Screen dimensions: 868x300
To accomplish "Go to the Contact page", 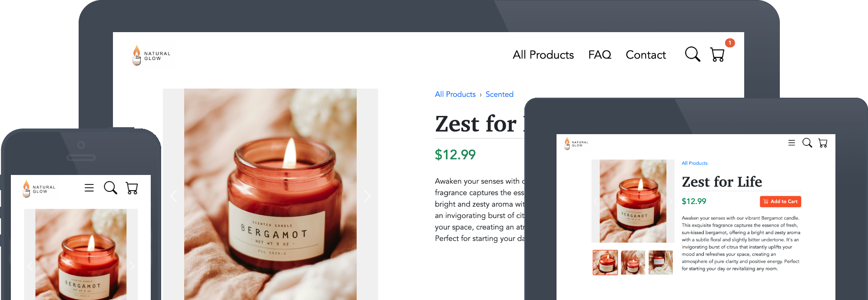I will (x=646, y=55).
